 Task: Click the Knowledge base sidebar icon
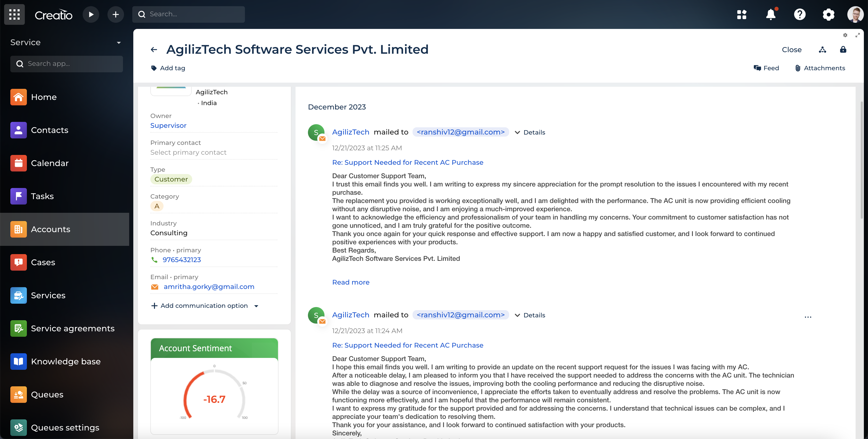point(19,361)
